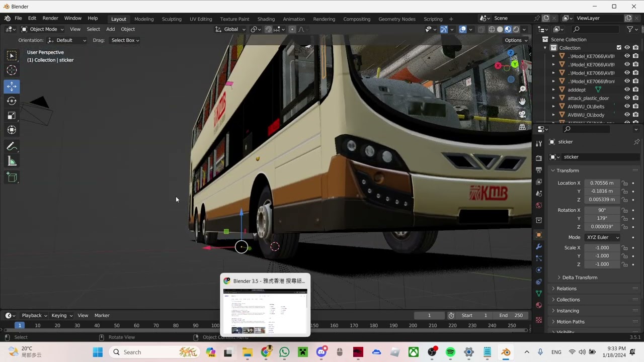
Task: Hide attack_plastic_door eye icon
Action: [627, 98]
